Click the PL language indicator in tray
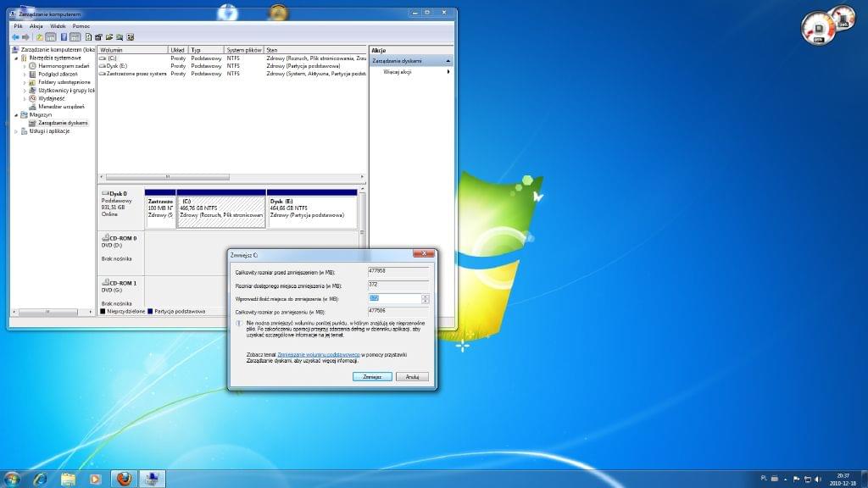868x488 pixels. click(764, 478)
